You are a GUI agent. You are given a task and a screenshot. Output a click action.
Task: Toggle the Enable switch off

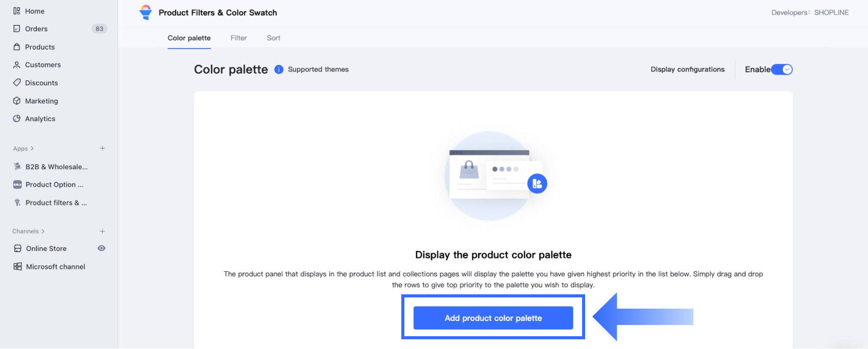(x=781, y=69)
